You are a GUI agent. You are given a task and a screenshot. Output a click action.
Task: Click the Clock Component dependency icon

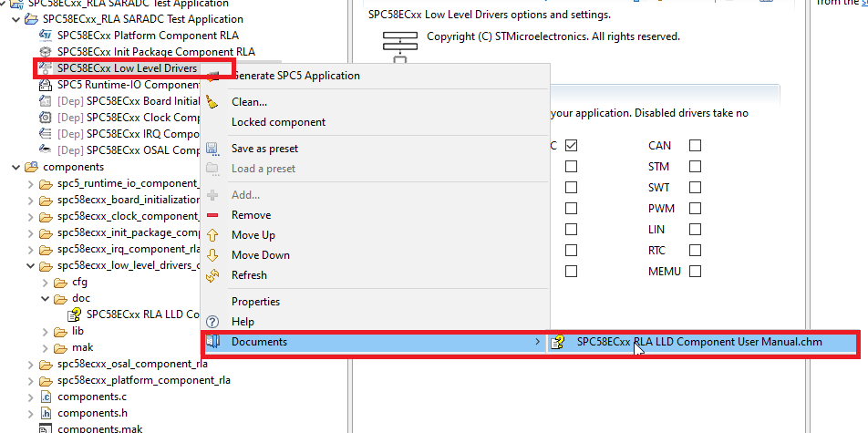(x=46, y=118)
